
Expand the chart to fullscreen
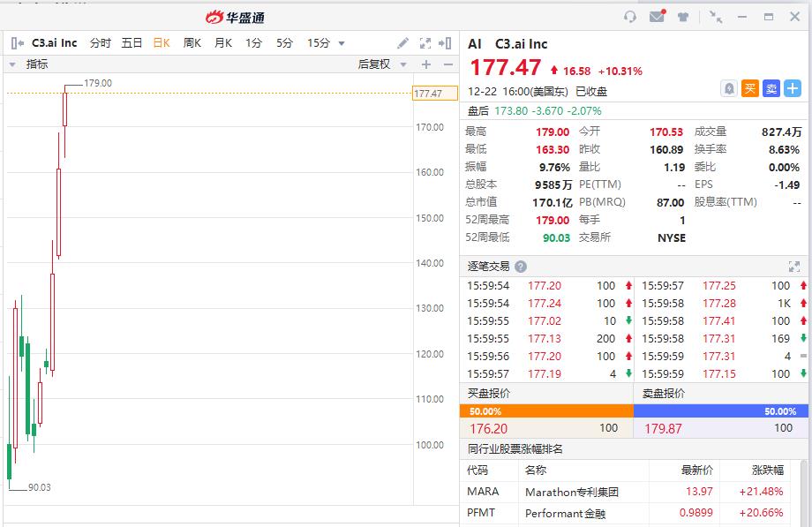425,43
